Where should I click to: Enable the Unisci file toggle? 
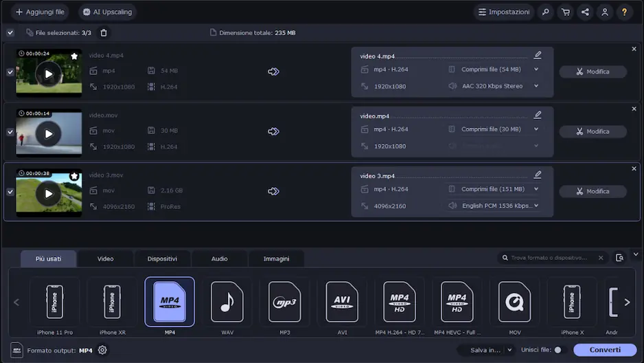tap(557, 350)
